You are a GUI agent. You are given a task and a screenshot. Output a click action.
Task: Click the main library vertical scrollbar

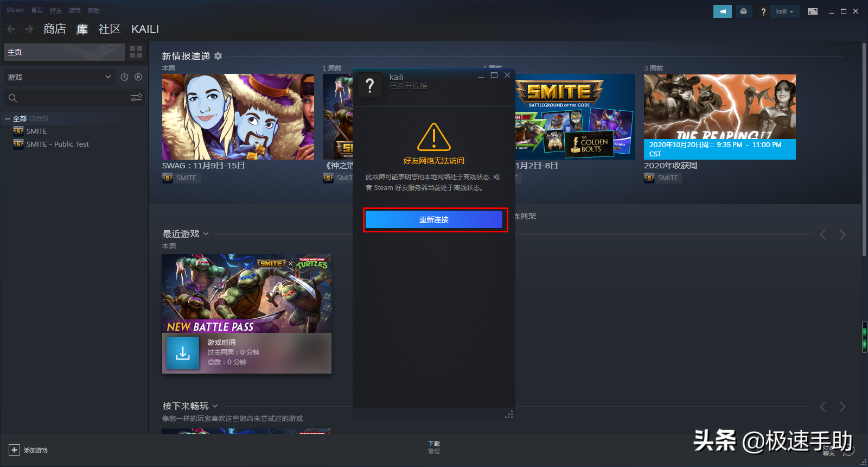pos(864,149)
